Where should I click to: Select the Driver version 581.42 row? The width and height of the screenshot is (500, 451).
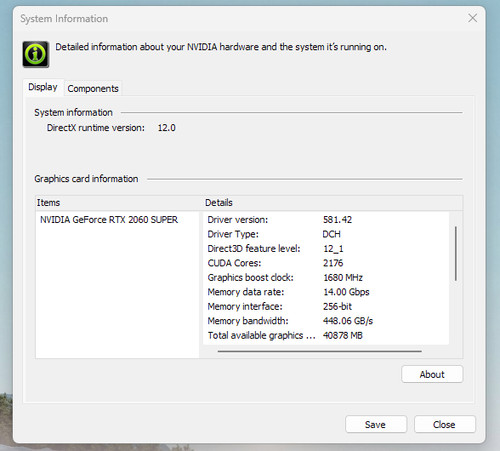coord(326,220)
